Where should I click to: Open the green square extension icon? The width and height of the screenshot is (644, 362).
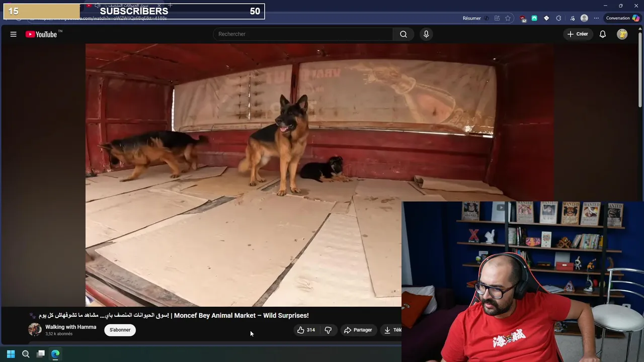(534, 18)
